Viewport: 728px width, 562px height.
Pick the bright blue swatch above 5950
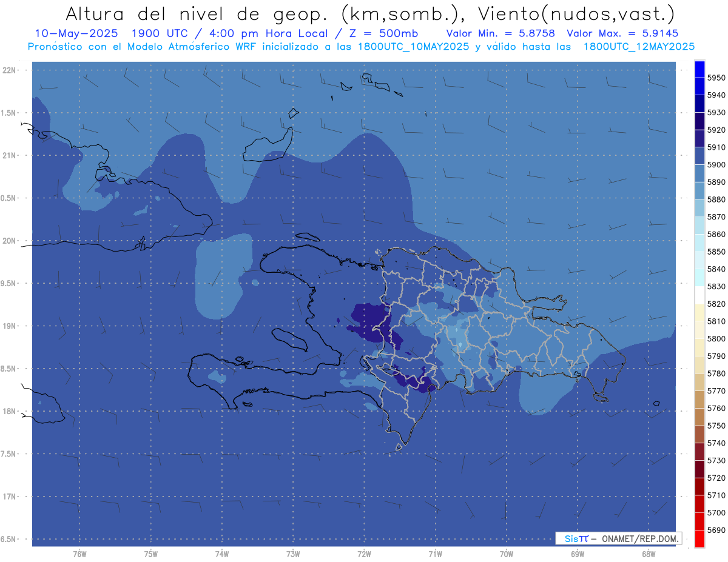(x=699, y=69)
